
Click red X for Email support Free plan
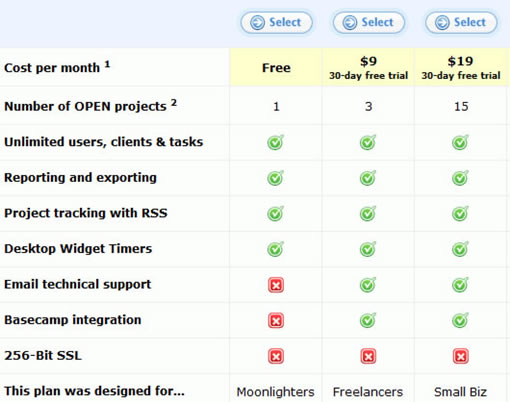[276, 285]
